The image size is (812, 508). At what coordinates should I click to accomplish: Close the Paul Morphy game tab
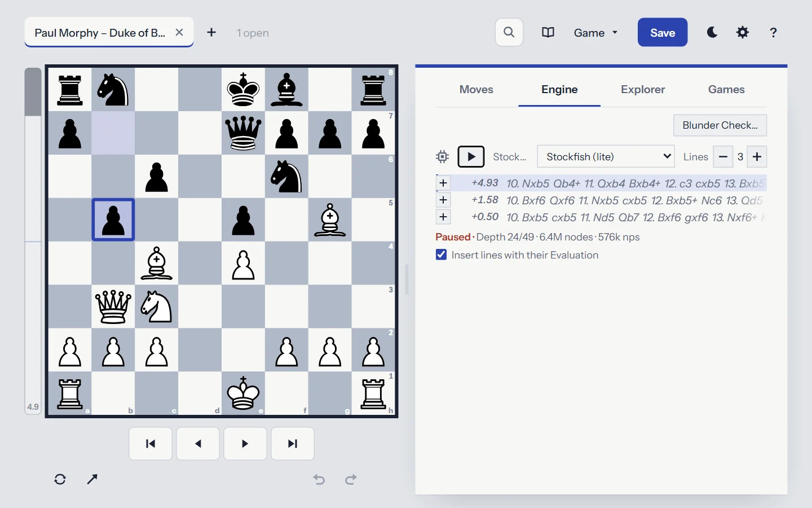click(x=179, y=32)
